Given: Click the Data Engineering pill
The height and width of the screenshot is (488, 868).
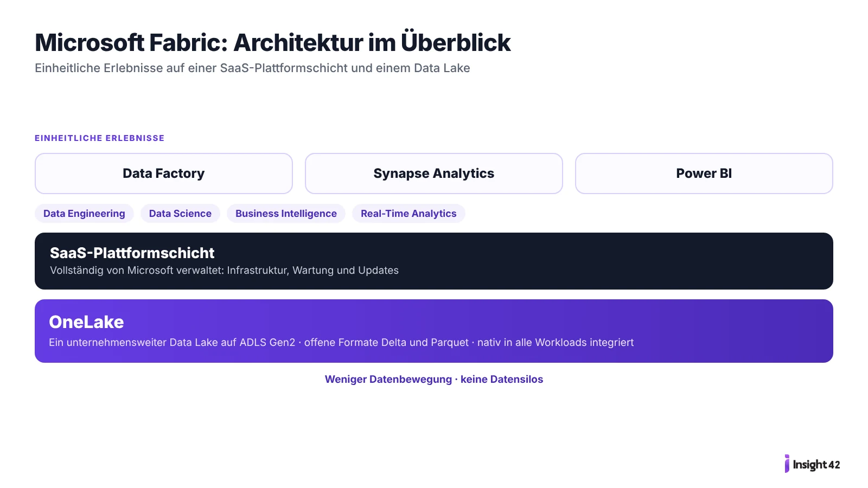Looking at the screenshot, I should click(84, 214).
